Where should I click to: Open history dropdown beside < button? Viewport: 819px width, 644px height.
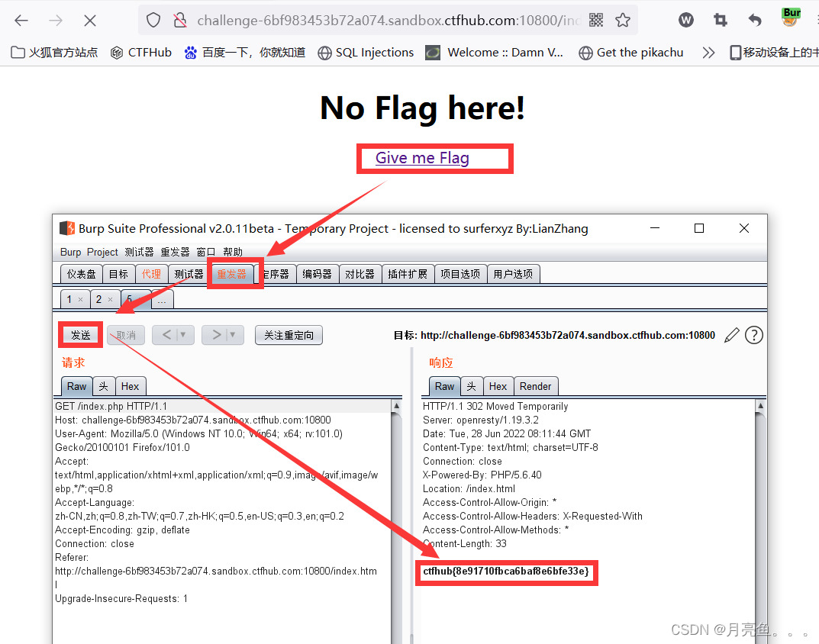point(183,335)
